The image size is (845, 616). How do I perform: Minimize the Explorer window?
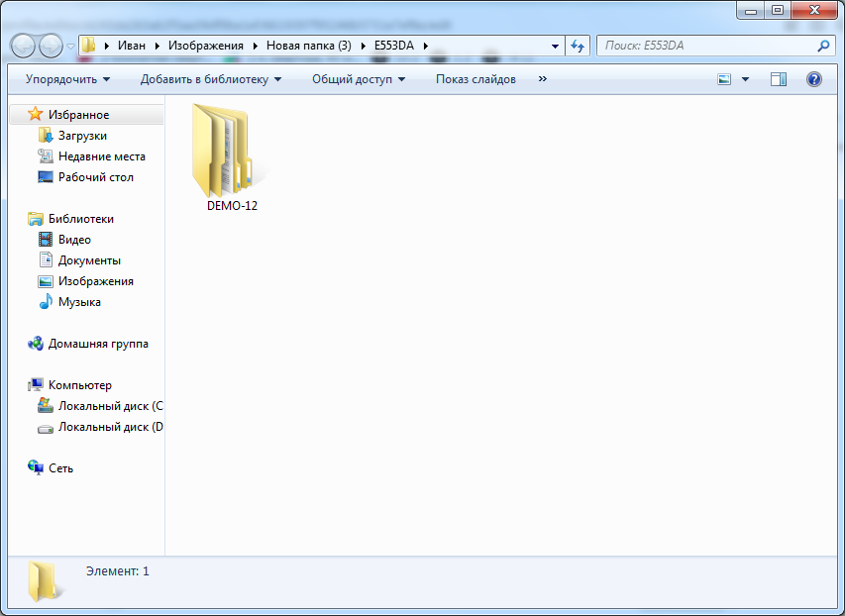click(751, 10)
